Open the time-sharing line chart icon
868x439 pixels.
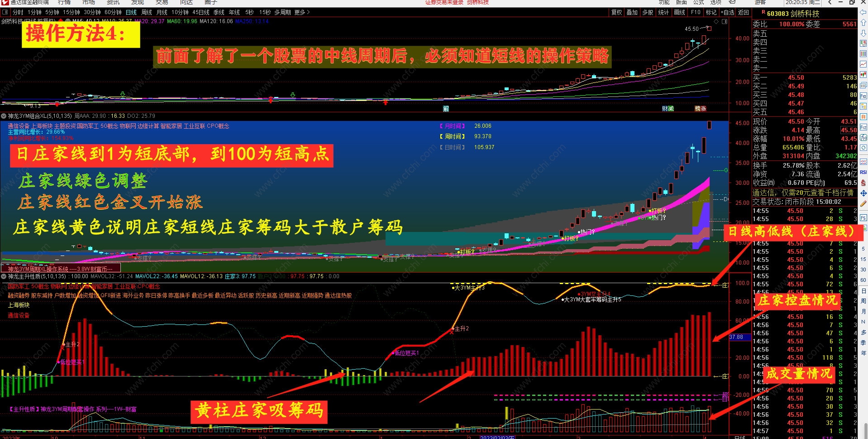pos(863,64)
